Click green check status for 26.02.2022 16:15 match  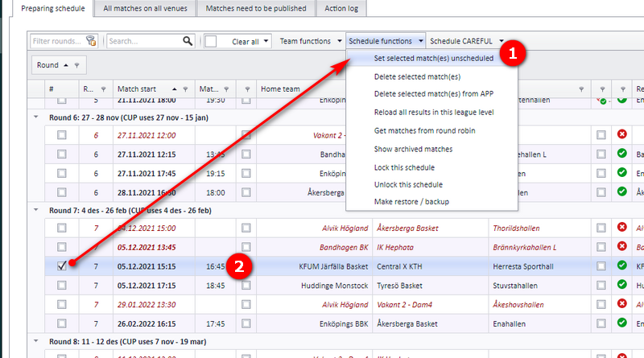pos(621,323)
